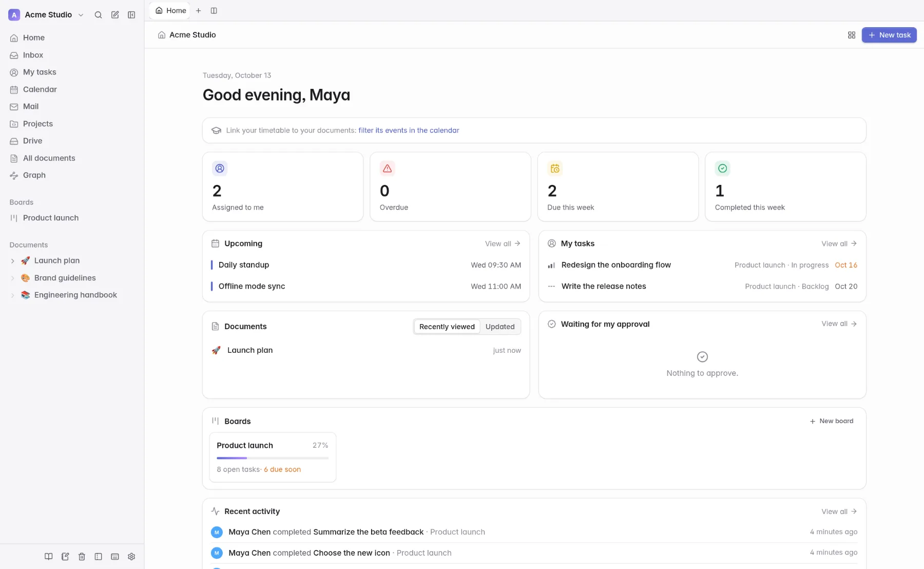Image resolution: width=924 pixels, height=569 pixels.
Task: Click the compose new document icon
Action: (x=115, y=15)
